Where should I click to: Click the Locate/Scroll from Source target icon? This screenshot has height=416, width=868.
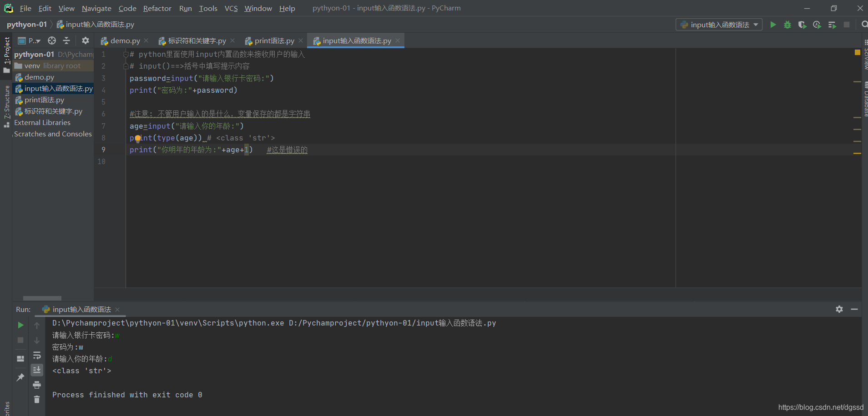(52, 40)
